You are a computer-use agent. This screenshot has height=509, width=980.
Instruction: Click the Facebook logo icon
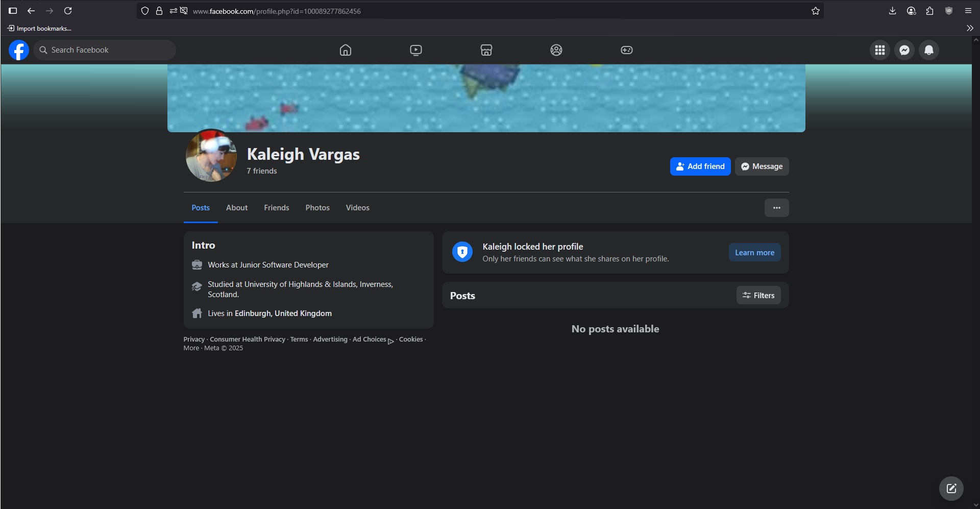point(19,50)
